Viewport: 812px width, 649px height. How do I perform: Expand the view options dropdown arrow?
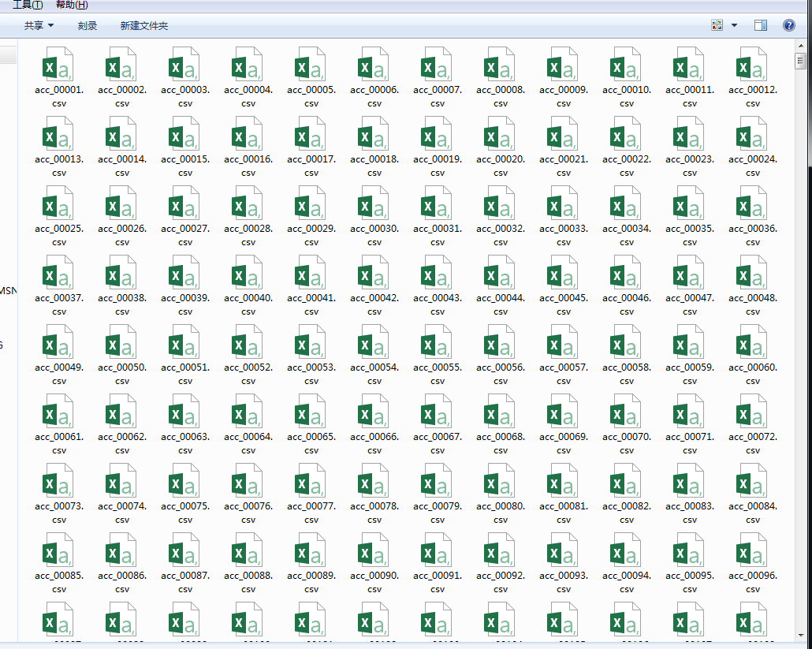734,25
